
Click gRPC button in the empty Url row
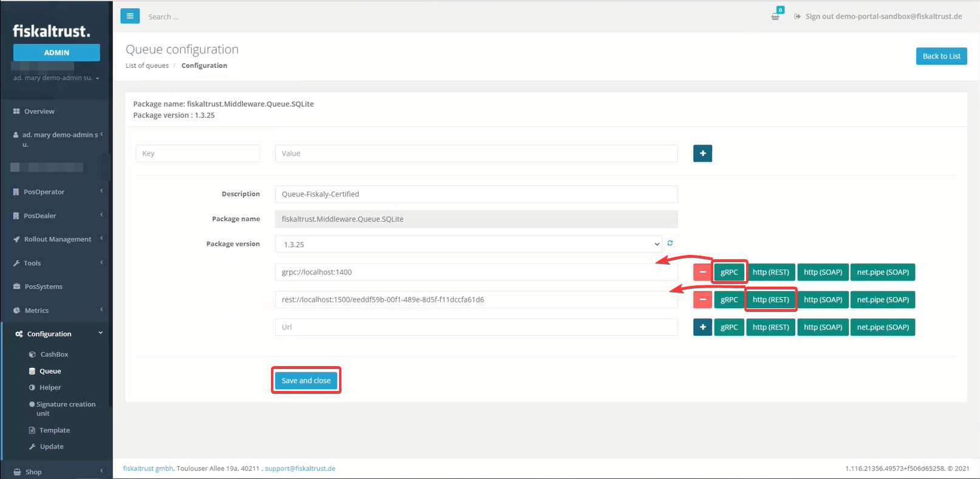coord(729,327)
